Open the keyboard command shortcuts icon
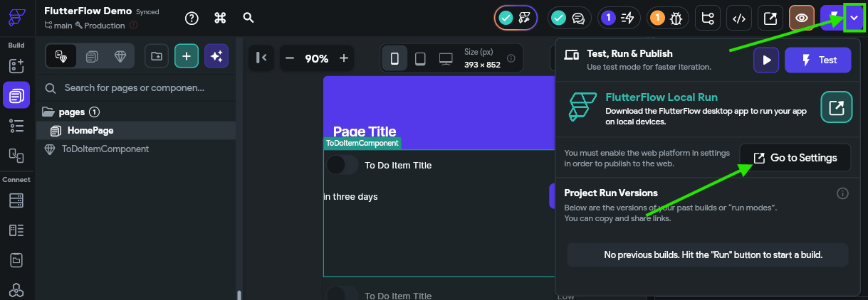 [x=220, y=18]
